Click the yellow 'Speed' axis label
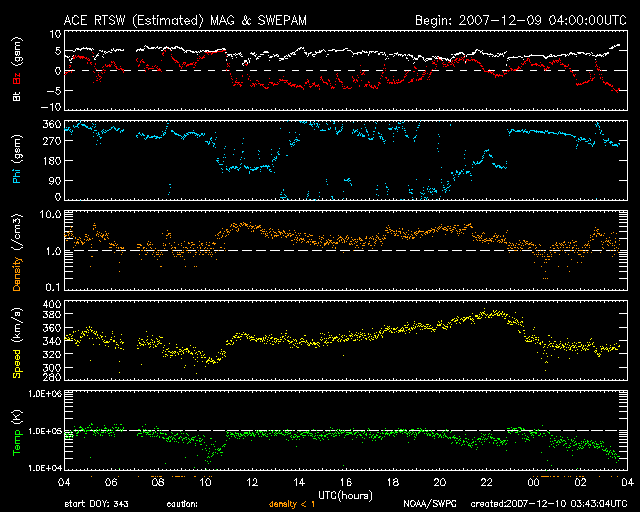Viewport: 640px width, 512px height. pyautogui.click(x=17, y=363)
